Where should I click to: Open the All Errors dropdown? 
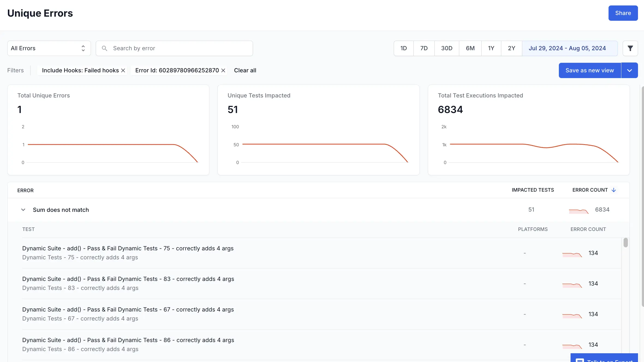(x=49, y=48)
